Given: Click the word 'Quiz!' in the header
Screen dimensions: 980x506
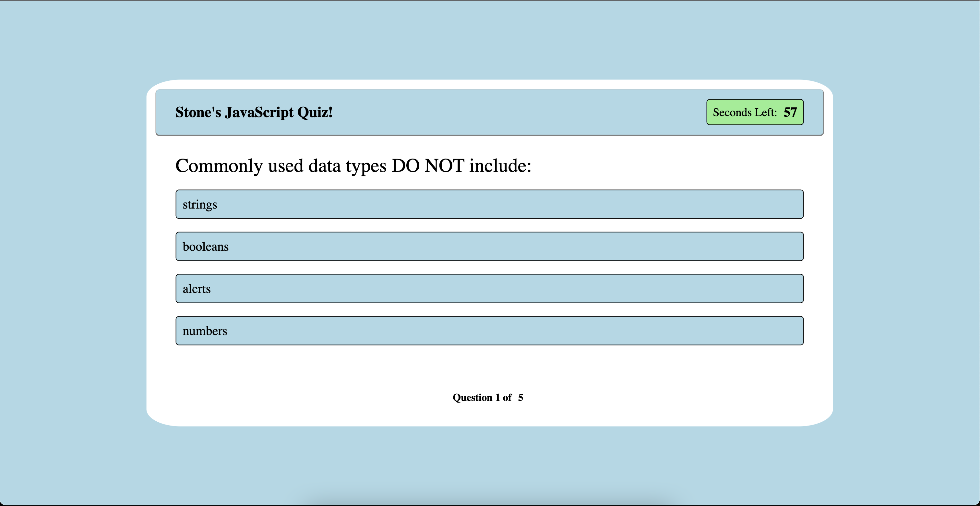Looking at the screenshot, I should click(x=315, y=112).
